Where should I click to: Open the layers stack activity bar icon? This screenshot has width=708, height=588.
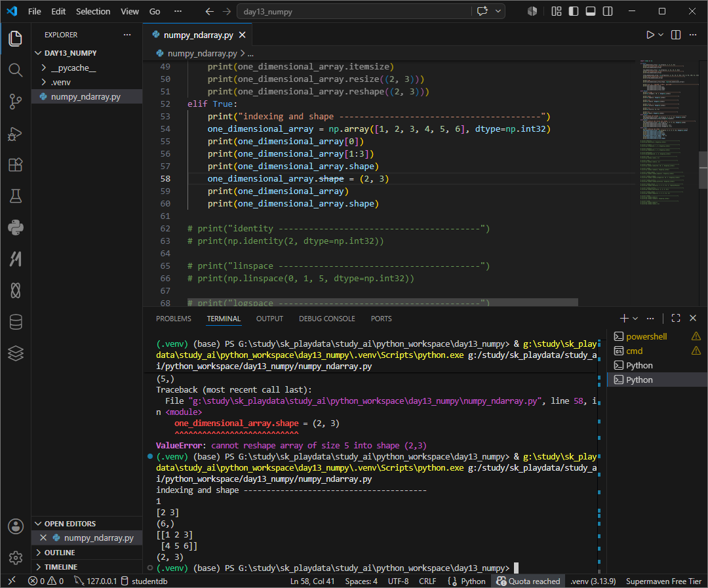(15, 353)
